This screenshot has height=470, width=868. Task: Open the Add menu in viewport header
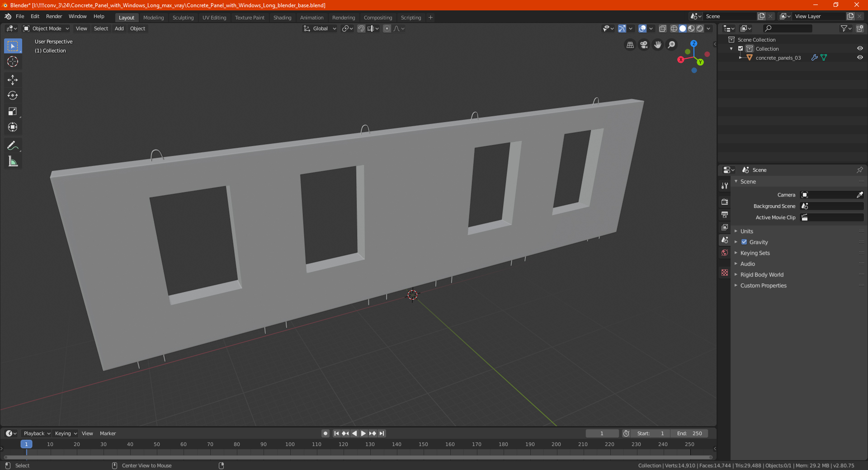[x=119, y=28]
